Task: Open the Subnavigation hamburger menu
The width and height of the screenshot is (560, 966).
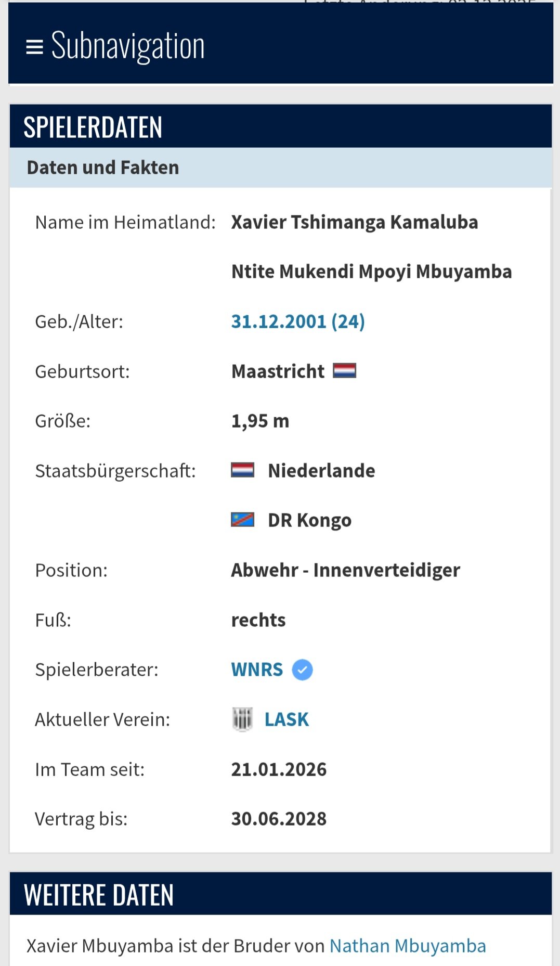Action: pyautogui.click(x=35, y=47)
